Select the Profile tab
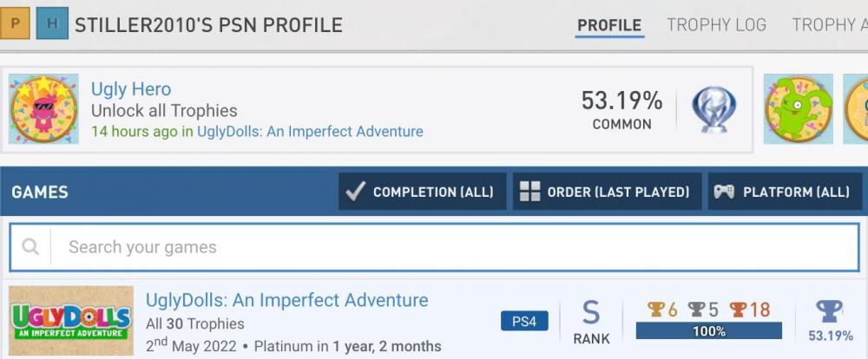The image size is (868, 359). coord(609,25)
